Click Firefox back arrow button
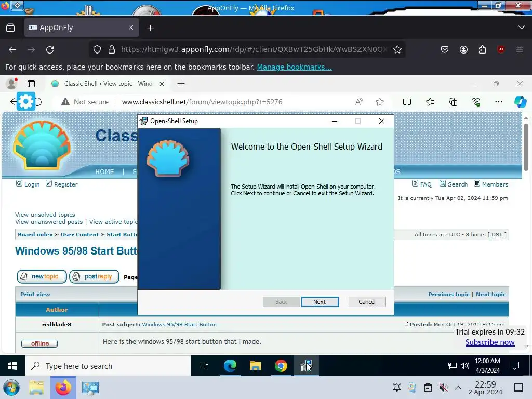 pyautogui.click(x=12, y=49)
